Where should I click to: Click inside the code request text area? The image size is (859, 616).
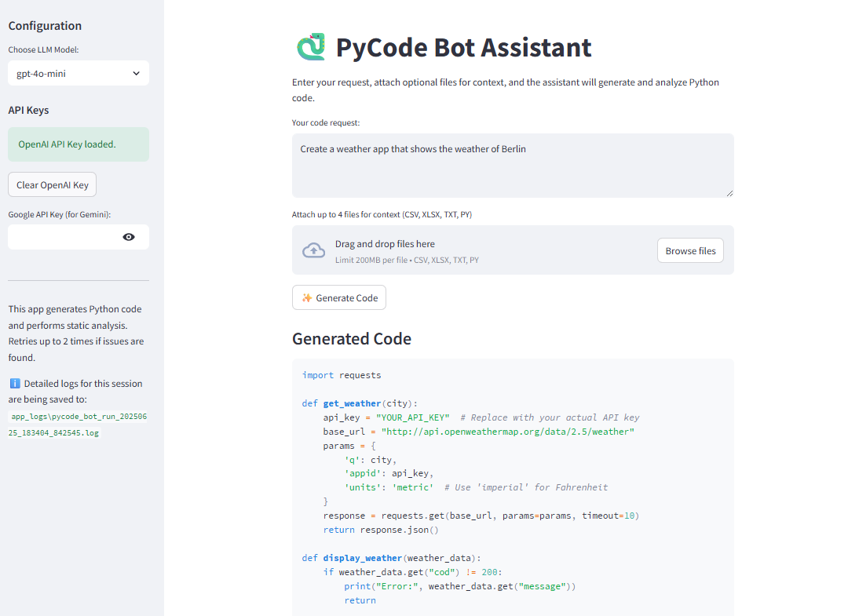[x=512, y=166]
